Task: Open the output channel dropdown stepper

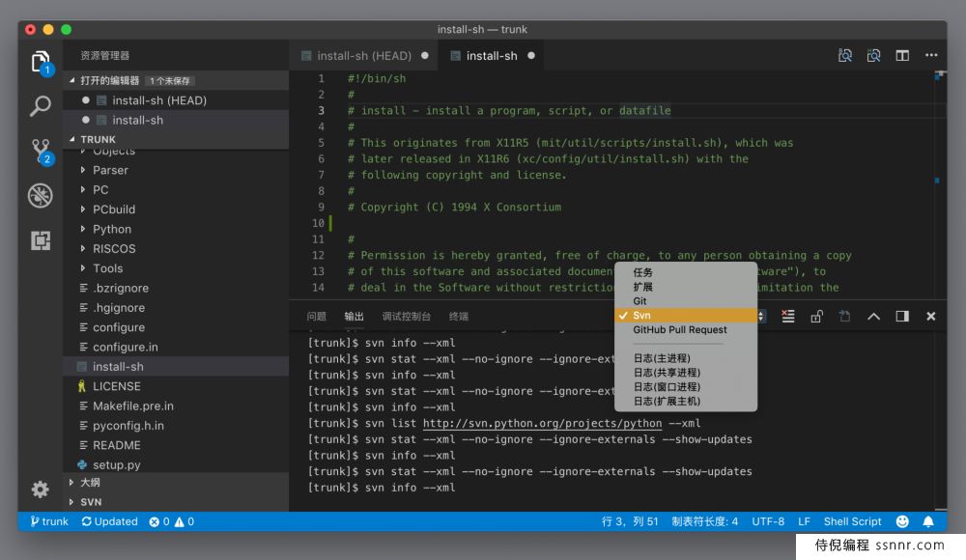Action: click(761, 316)
